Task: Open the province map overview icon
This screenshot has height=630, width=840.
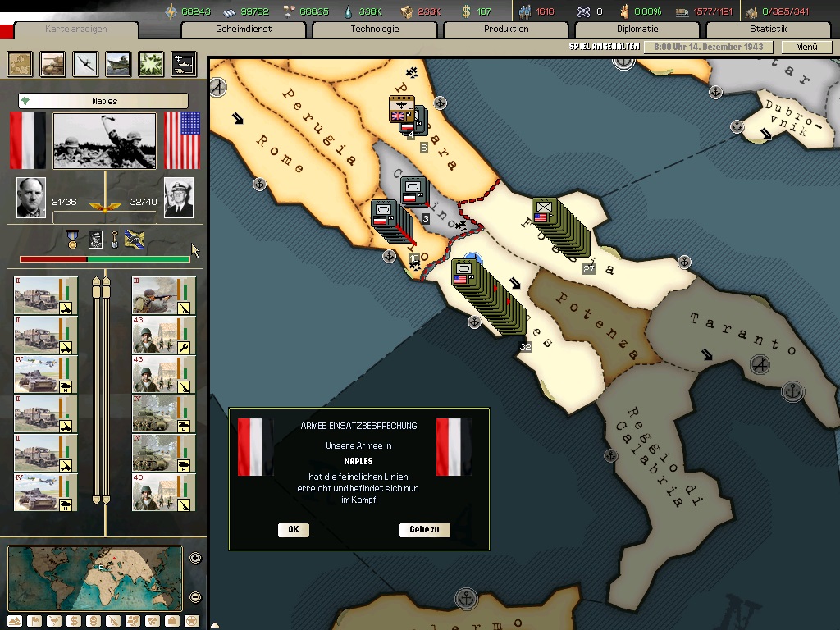Action: (x=20, y=64)
